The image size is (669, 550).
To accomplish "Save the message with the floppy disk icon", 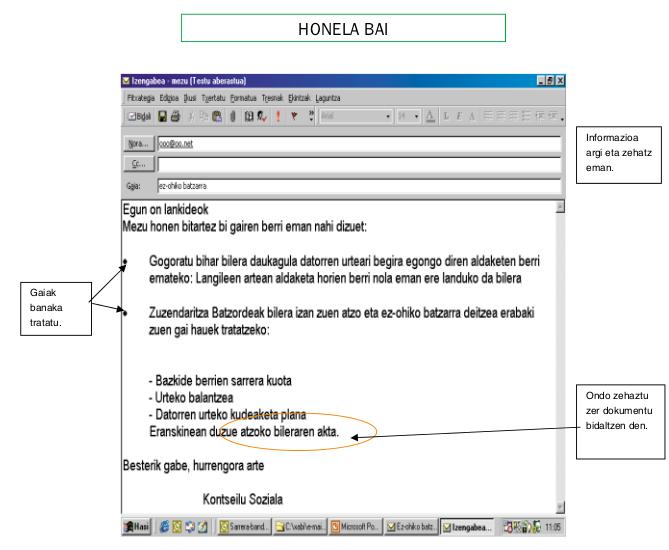I will (162, 117).
